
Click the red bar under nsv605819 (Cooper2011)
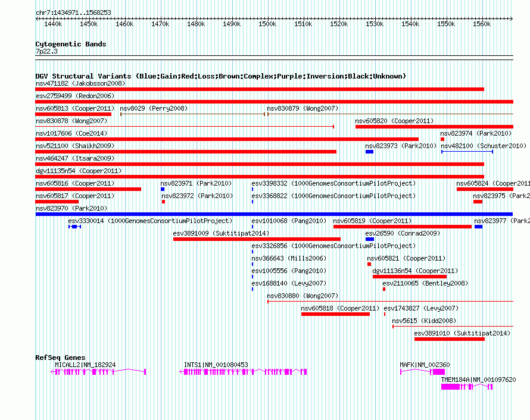coord(402,227)
